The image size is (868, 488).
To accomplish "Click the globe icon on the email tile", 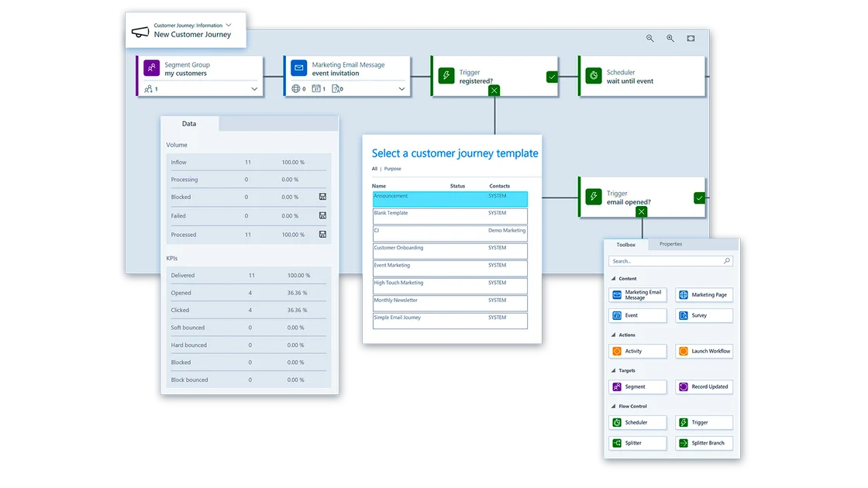I will click(296, 88).
